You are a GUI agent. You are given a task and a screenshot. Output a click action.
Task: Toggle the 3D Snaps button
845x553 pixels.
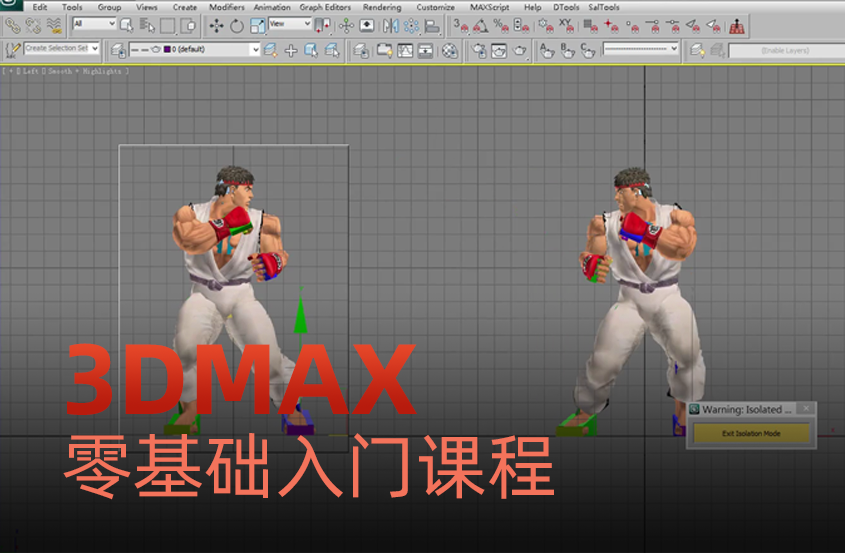(460, 25)
